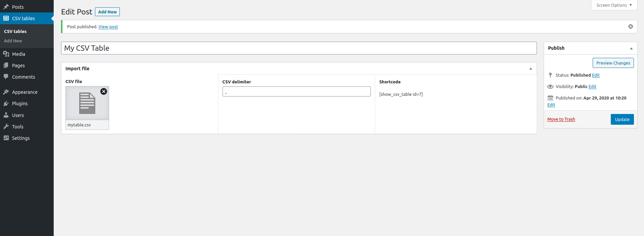Dismiss the Post published notice
Viewport: 644px width, 236px height.
631,27
